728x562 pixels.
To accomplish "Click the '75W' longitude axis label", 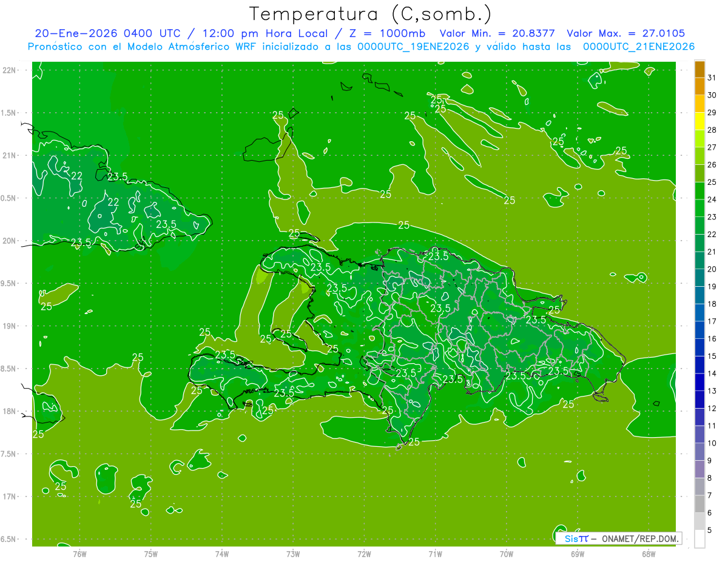I will pos(151,554).
